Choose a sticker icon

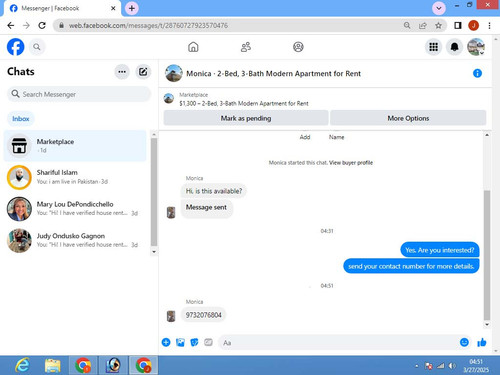(x=194, y=342)
